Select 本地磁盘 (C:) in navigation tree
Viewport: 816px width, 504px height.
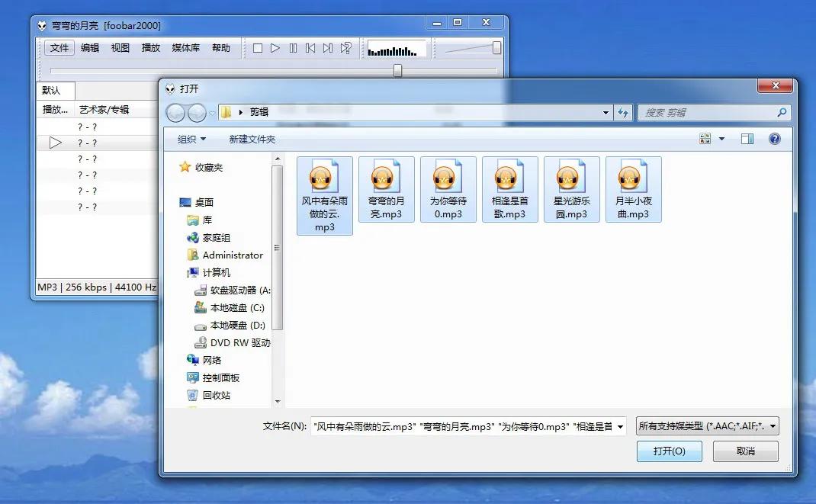pos(236,308)
